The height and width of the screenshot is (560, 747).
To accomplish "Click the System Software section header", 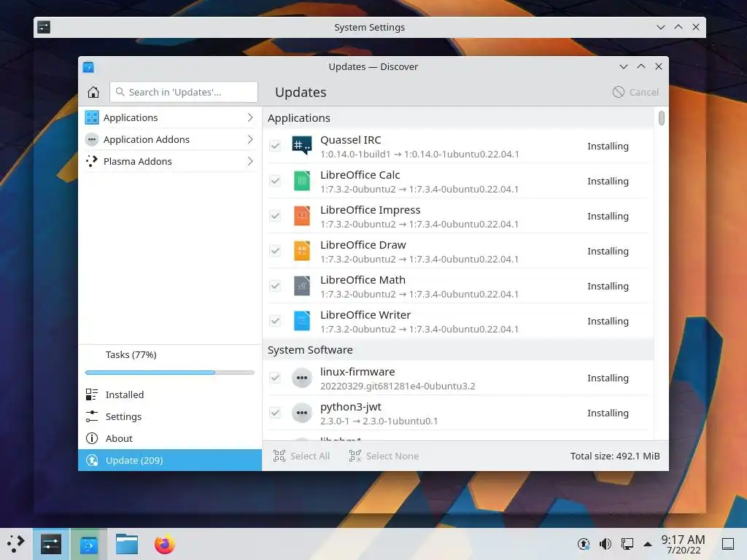I will tap(310, 350).
